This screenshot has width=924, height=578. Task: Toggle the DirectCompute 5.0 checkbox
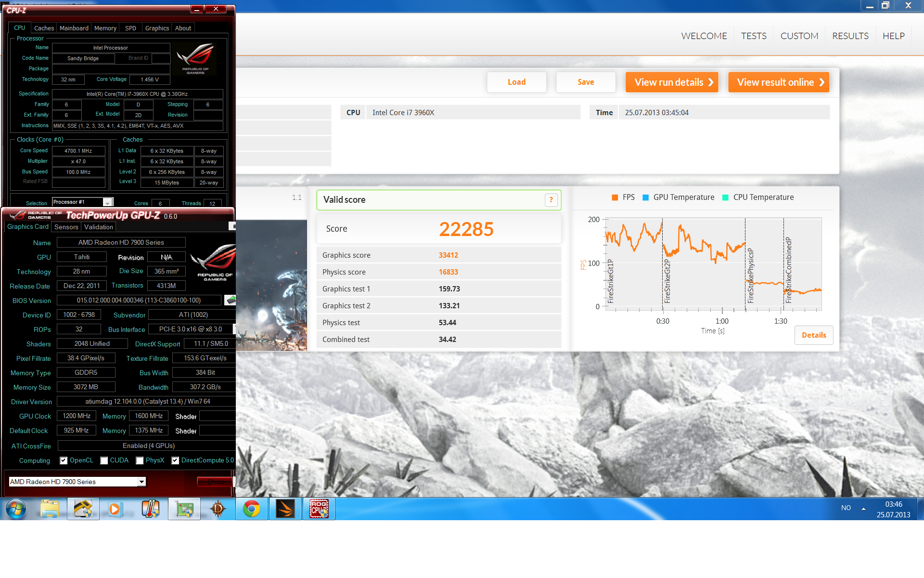pyautogui.click(x=175, y=460)
